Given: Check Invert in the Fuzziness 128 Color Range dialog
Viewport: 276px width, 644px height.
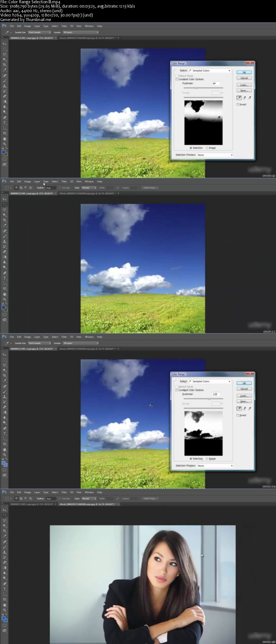Looking at the screenshot, I should 238,415.
